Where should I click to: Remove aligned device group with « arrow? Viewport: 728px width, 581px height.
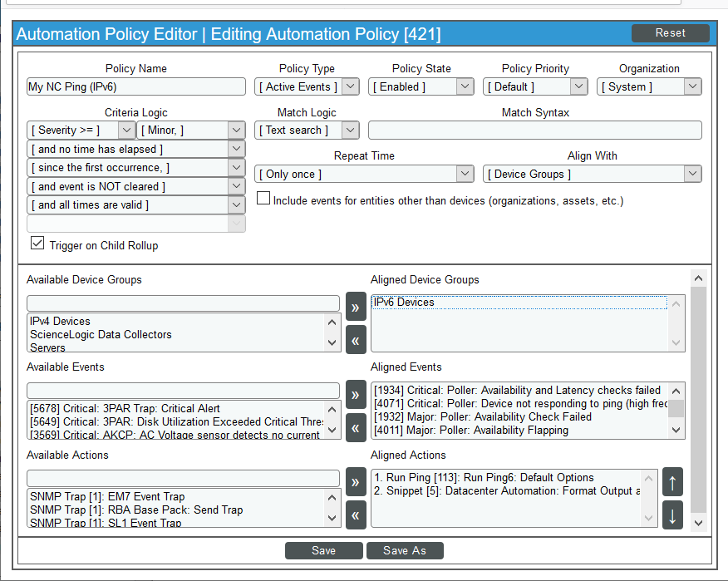point(356,340)
